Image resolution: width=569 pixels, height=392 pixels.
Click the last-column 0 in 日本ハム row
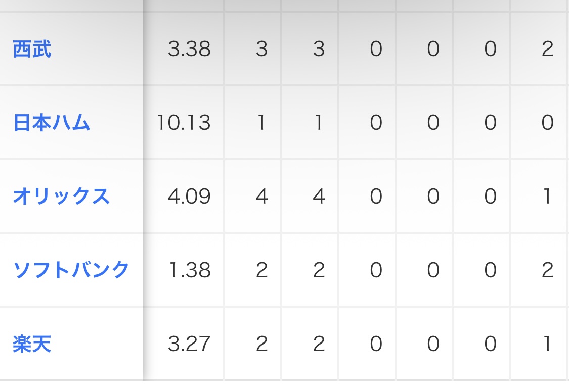point(547,123)
